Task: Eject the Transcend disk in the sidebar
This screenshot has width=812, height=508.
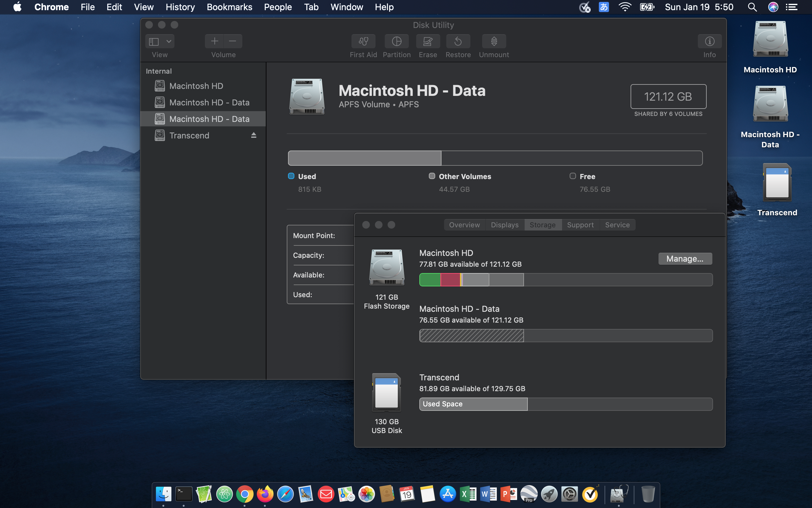Action: pyautogui.click(x=254, y=135)
